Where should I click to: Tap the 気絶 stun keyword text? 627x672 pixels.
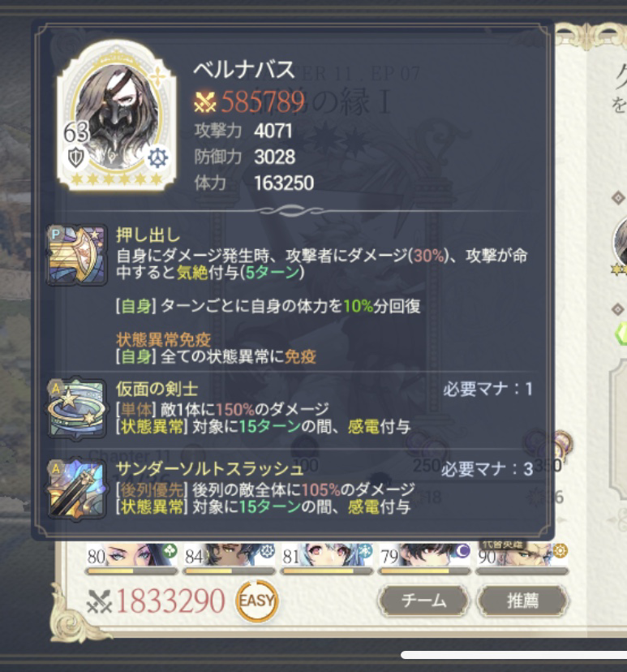point(192,272)
